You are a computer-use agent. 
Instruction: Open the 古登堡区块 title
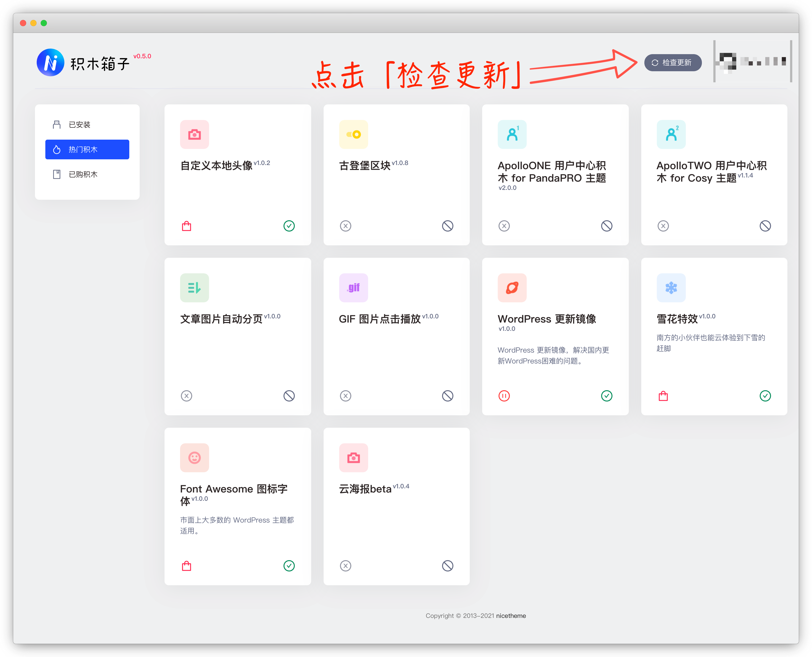[365, 166]
